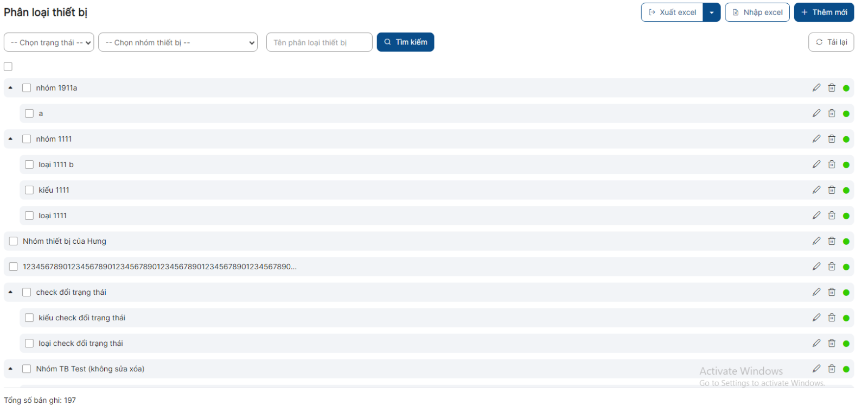The width and height of the screenshot is (868, 405).
Task: Open the Chọn trạng thái dropdown
Action: point(49,42)
